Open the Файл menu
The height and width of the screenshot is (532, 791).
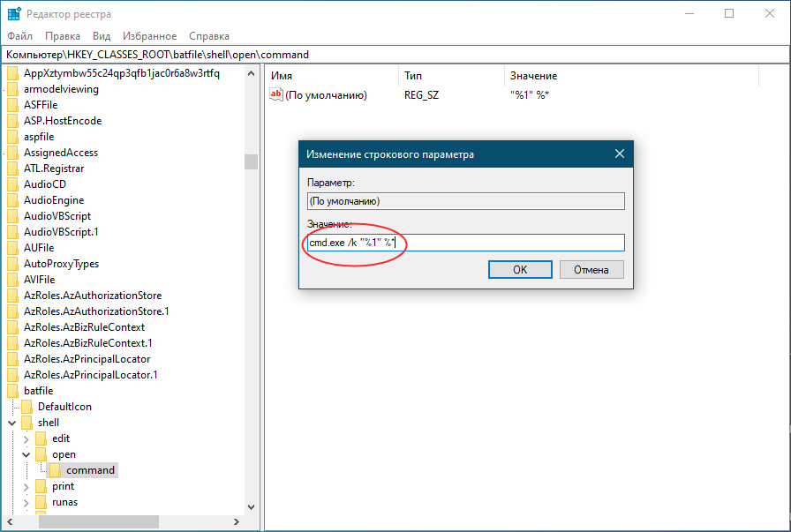pyautogui.click(x=20, y=36)
